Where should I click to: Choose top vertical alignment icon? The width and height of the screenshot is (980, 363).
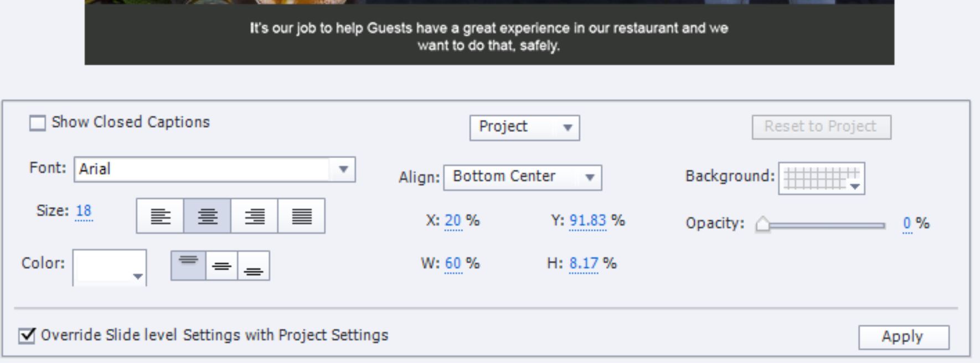[188, 266]
